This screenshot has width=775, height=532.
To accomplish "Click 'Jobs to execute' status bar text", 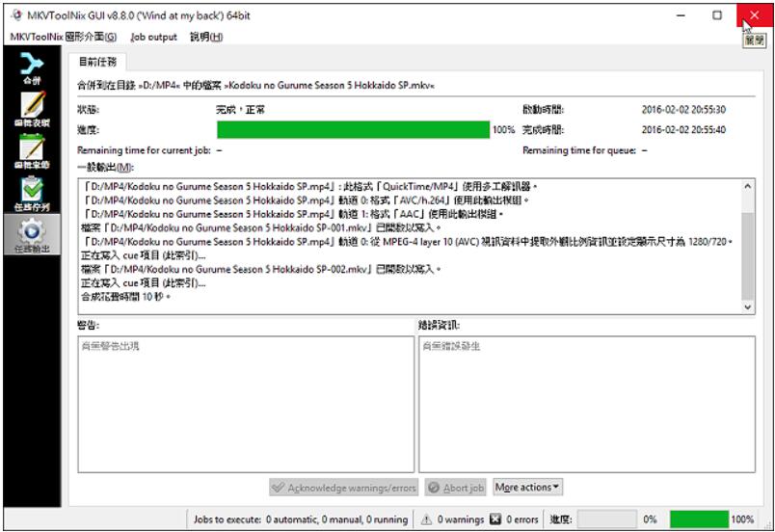I will tap(301, 519).
